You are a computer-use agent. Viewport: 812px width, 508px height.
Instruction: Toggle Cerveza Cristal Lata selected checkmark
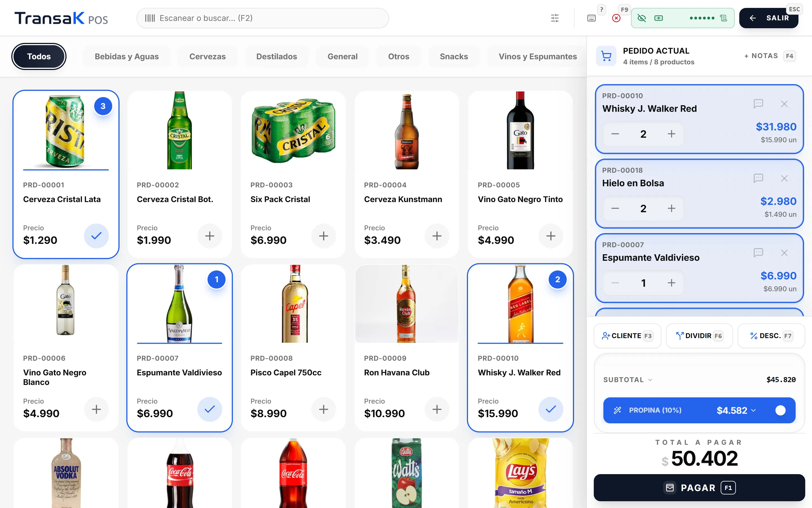click(x=96, y=236)
